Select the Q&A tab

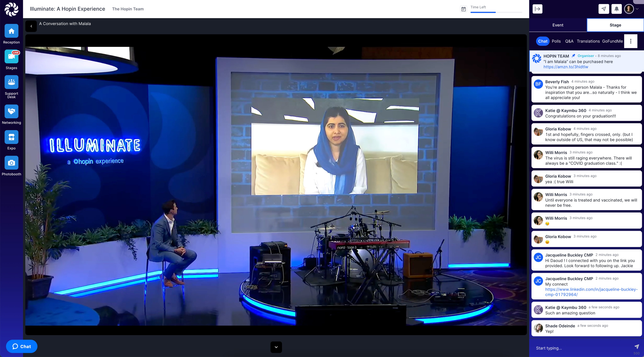coord(569,41)
